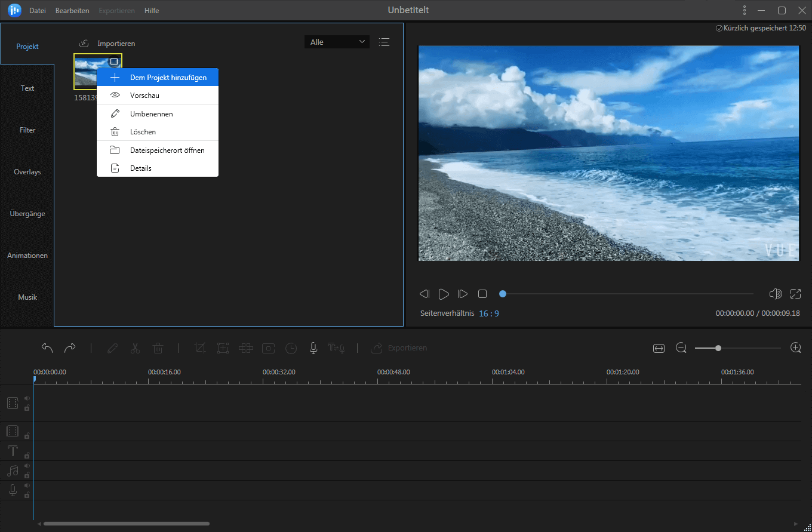The height and width of the screenshot is (532, 812).
Task: Open the 'Alle' media filter dropdown
Action: (337, 42)
